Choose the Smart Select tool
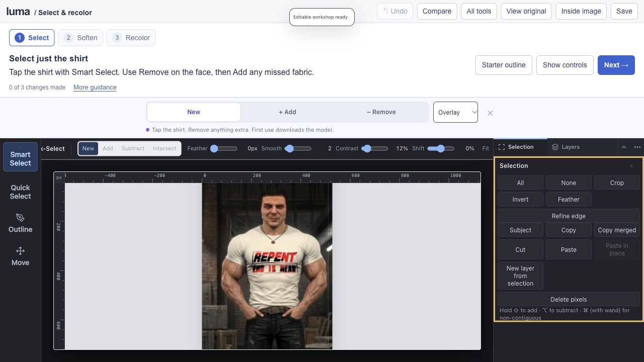Screen dimensions: 644x362 pos(20,157)
